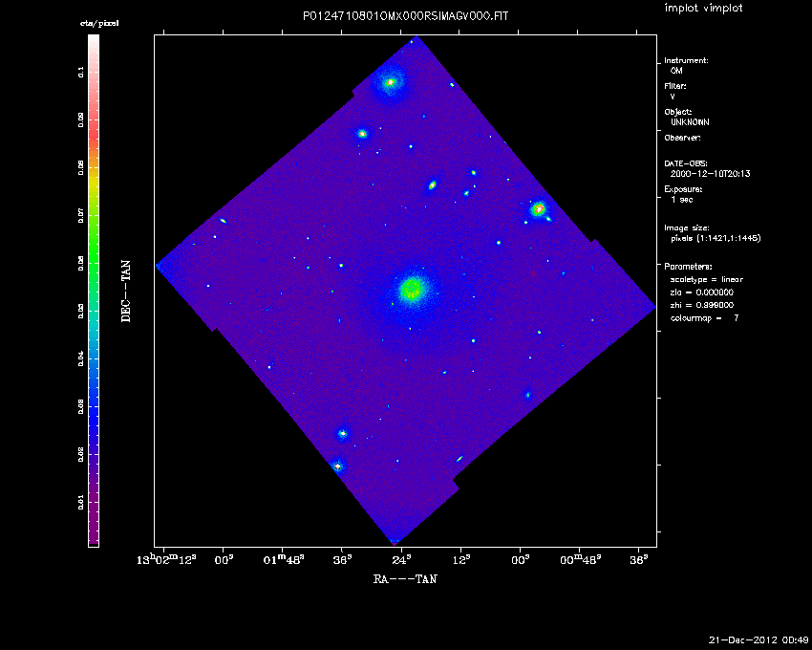This screenshot has height=650, width=812.
Task: Click the DEC--TAN axis label
Action: pos(126,292)
